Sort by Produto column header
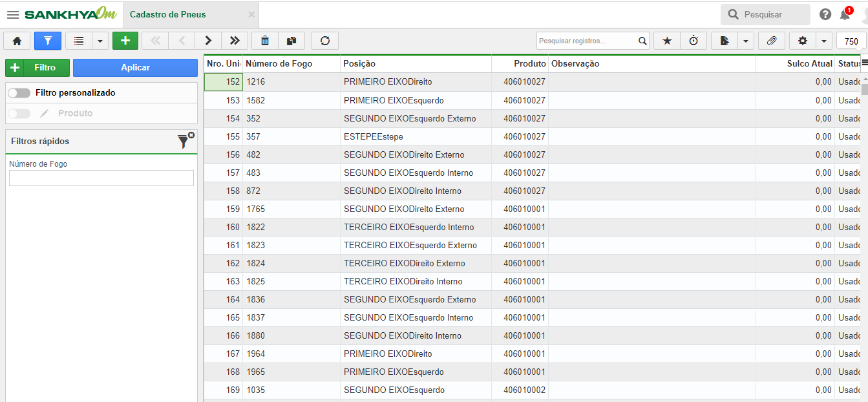This screenshot has height=402, width=868. 520,64
